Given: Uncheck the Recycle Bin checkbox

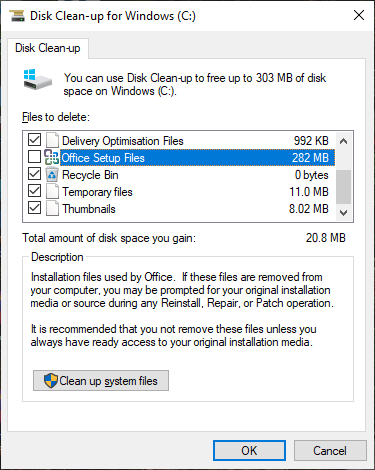Looking at the screenshot, I should (34, 174).
